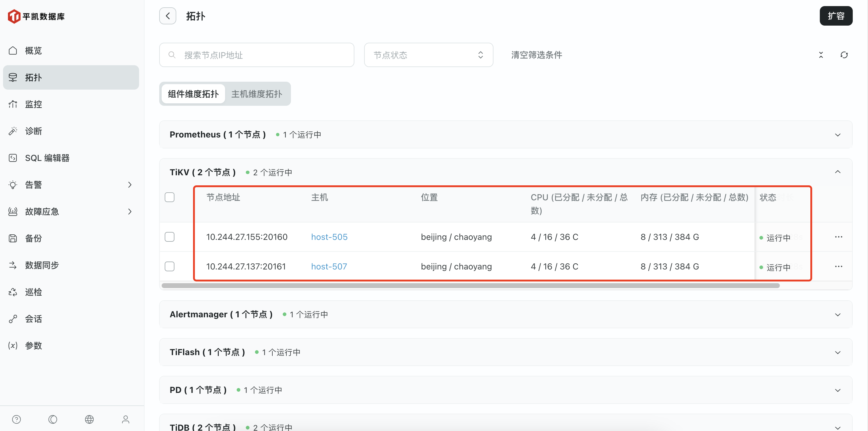Open the SQL 编辑器 sidebar menu
The height and width of the screenshot is (431, 868).
(47, 158)
